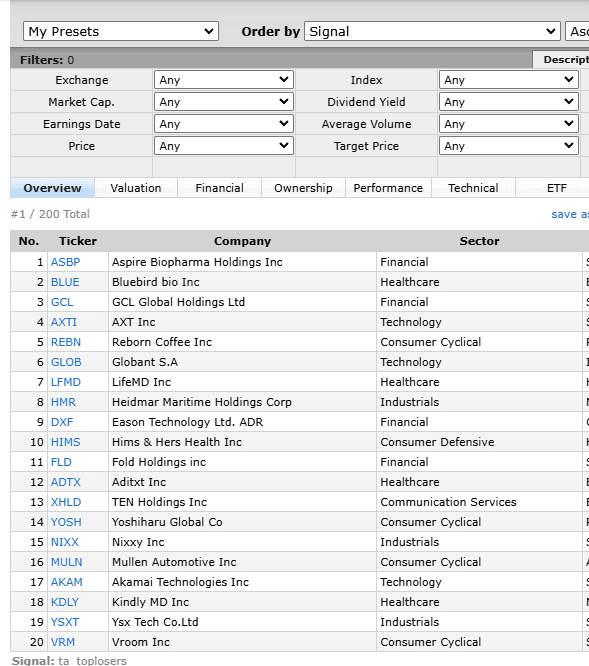The image size is (589, 666).
Task: Select the Aspire Biopharma Holdings Inc cell
Action: [242, 262]
